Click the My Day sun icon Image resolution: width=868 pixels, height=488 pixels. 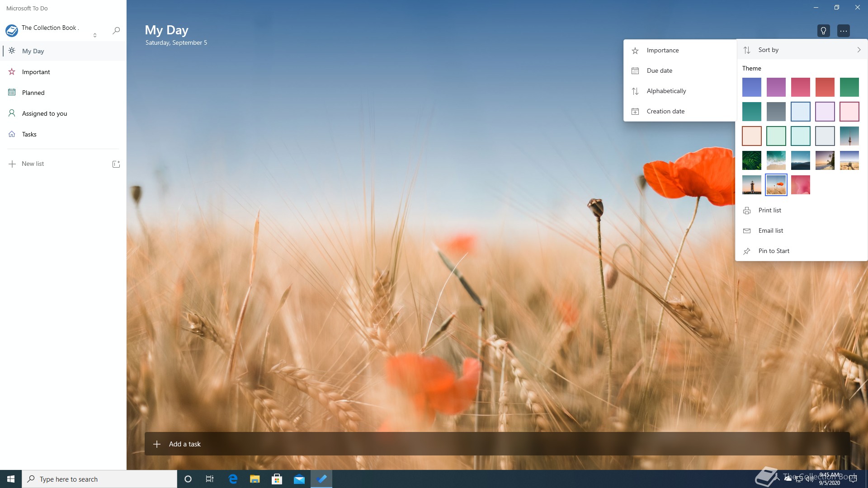tap(12, 51)
